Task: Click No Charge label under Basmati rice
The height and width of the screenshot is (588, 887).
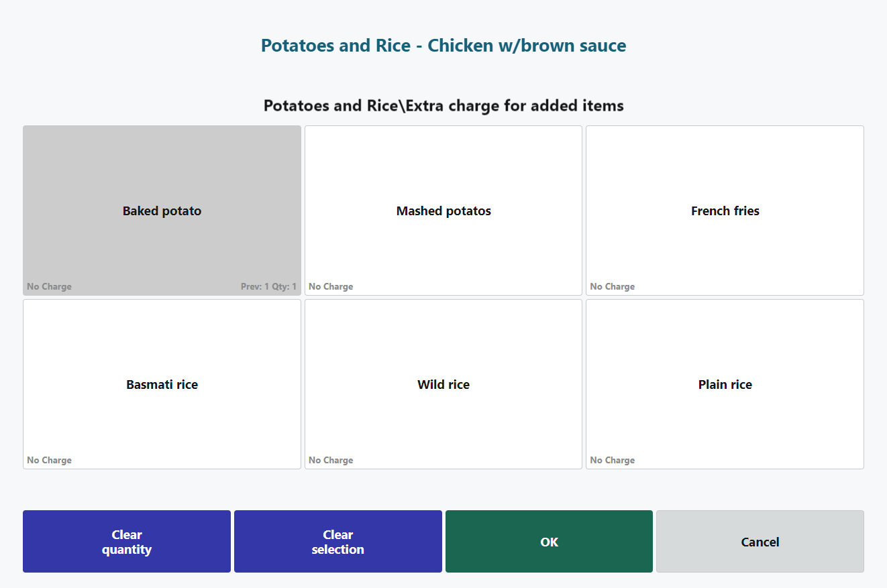Action: click(49, 461)
